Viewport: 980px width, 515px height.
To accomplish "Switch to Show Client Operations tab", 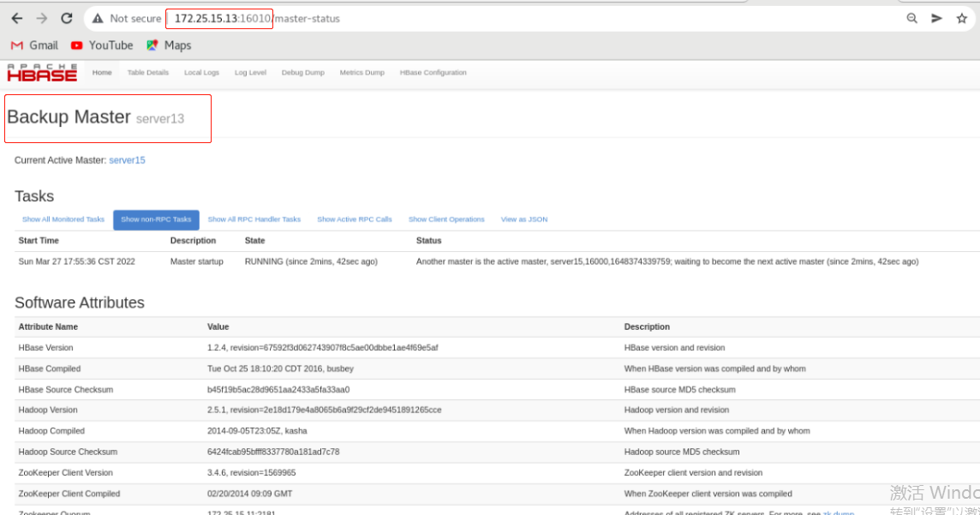I will pos(446,219).
